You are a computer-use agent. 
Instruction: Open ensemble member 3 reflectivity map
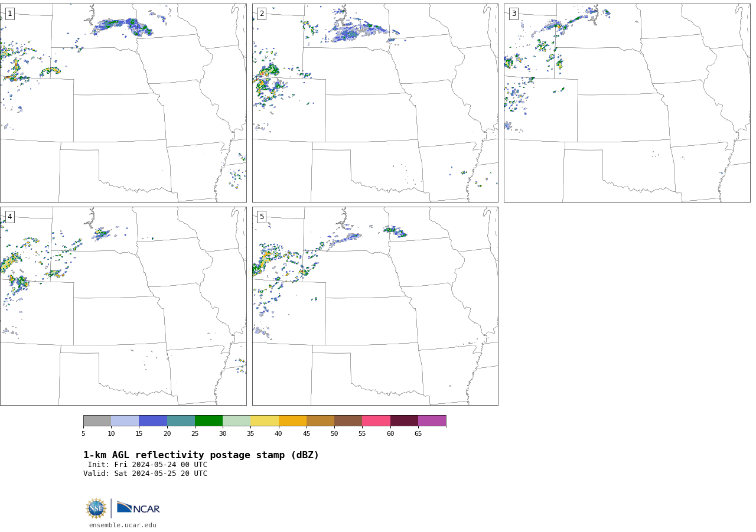point(627,103)
